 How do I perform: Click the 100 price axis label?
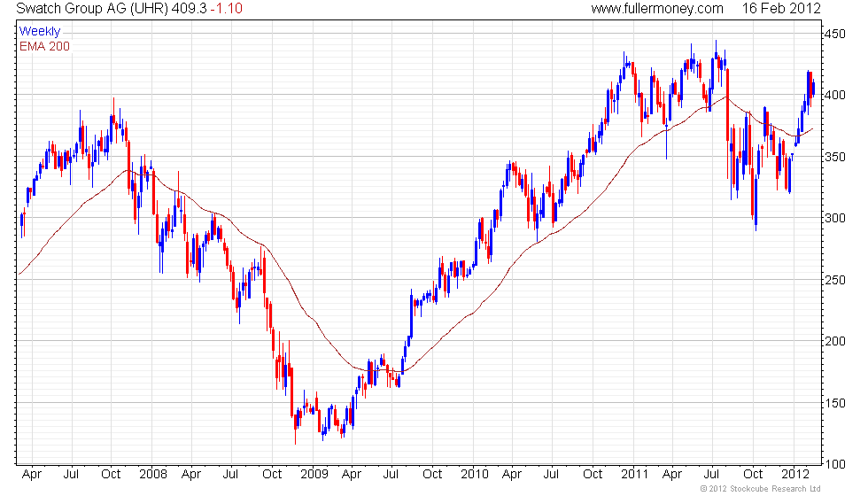click(x=834, y=464)
